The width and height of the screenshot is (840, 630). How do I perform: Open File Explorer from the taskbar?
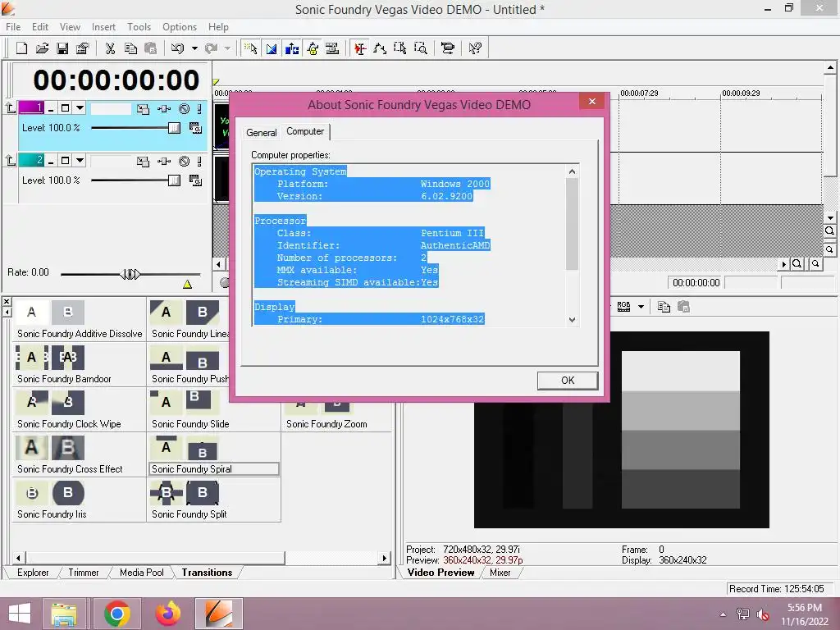tap(65, 614)
